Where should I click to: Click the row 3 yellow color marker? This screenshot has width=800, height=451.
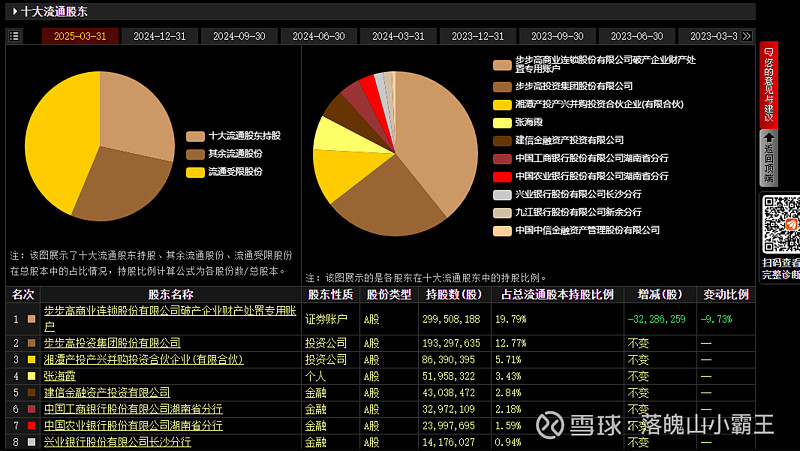point(32,359)
